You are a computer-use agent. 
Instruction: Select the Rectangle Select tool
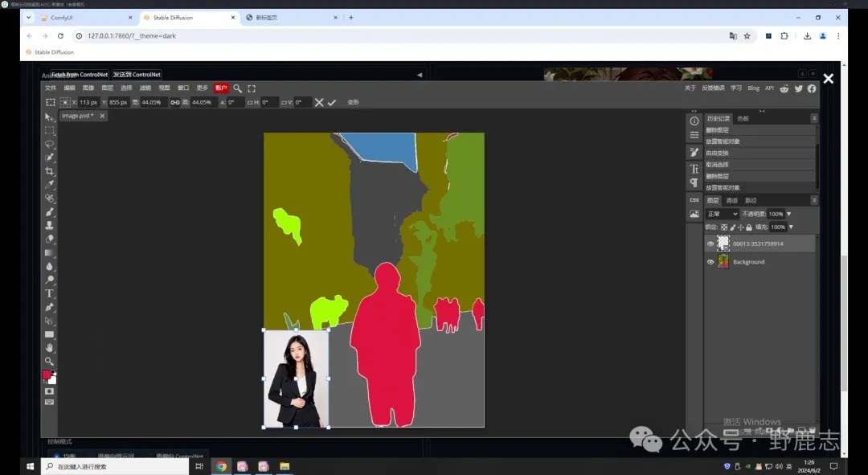(49, 131)
